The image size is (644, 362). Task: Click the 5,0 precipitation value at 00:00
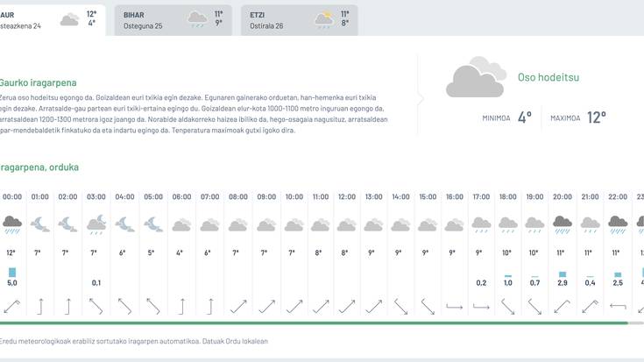point(12,283)
